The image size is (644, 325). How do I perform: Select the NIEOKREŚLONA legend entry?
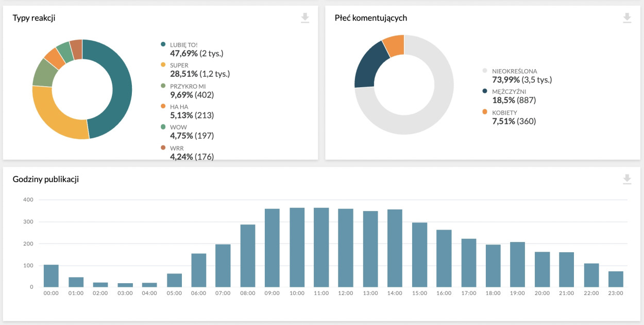point(515,71)
